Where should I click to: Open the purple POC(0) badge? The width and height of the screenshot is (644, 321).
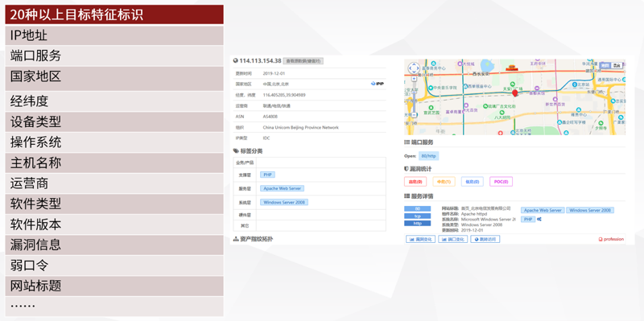tap(501, 182)
